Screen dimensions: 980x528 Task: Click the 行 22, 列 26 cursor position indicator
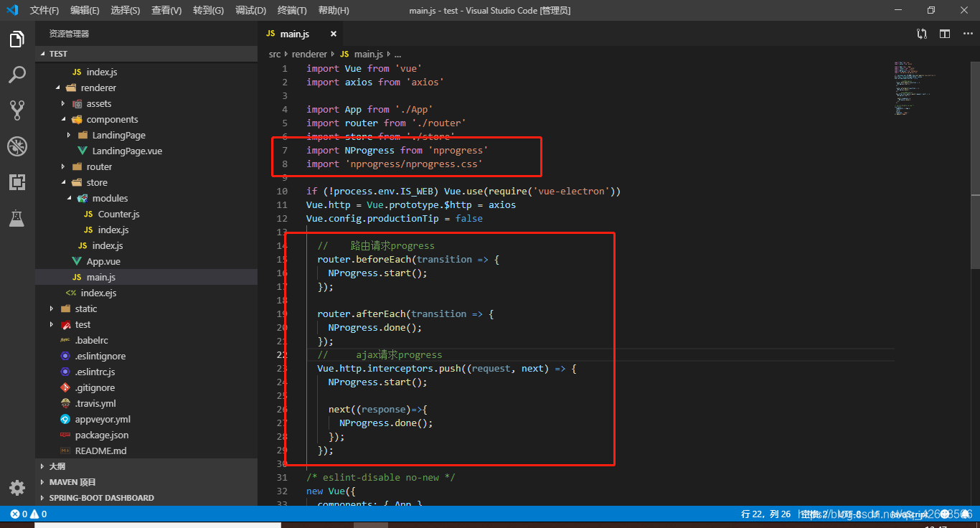click(x=765, y=514)
